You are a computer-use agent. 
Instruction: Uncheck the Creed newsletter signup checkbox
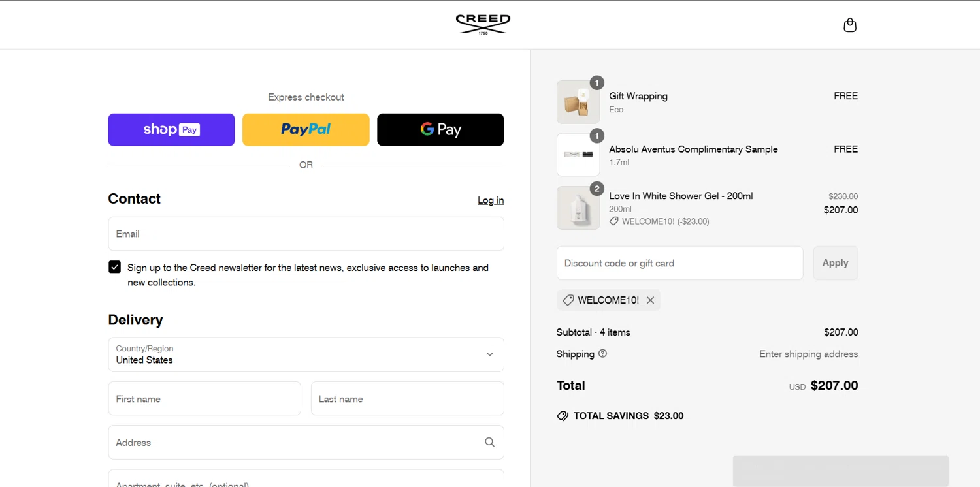point(115,267)
